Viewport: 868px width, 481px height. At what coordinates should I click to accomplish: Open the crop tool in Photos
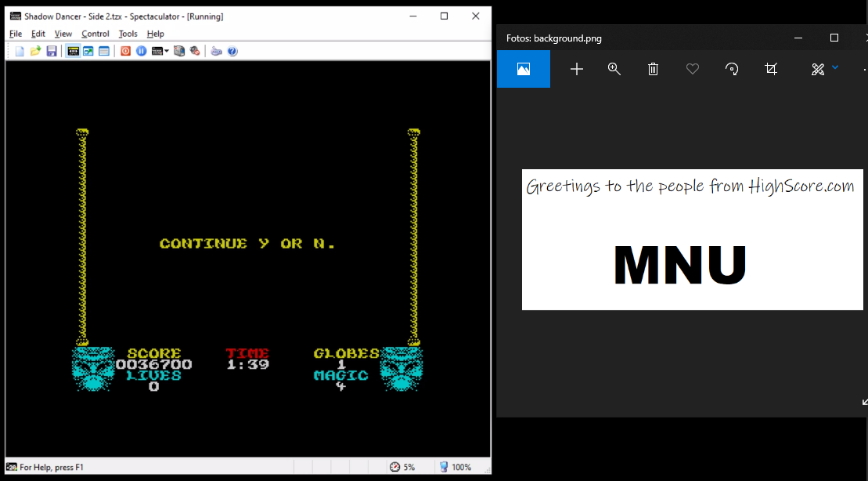[771, 69]
